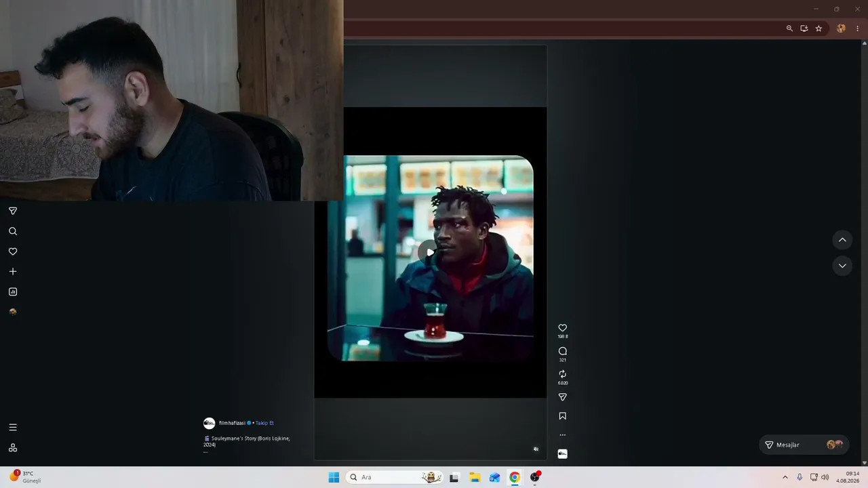Viewport: 868px width, 488px height.
Task: Follow filmhafizasi with Takip Et
Action: [264, 423]
